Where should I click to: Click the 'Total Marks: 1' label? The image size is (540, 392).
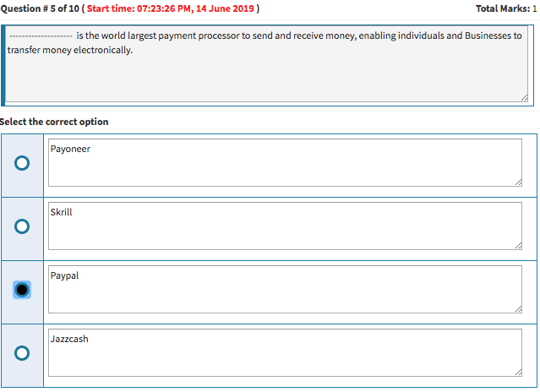(x=506, y=8)
